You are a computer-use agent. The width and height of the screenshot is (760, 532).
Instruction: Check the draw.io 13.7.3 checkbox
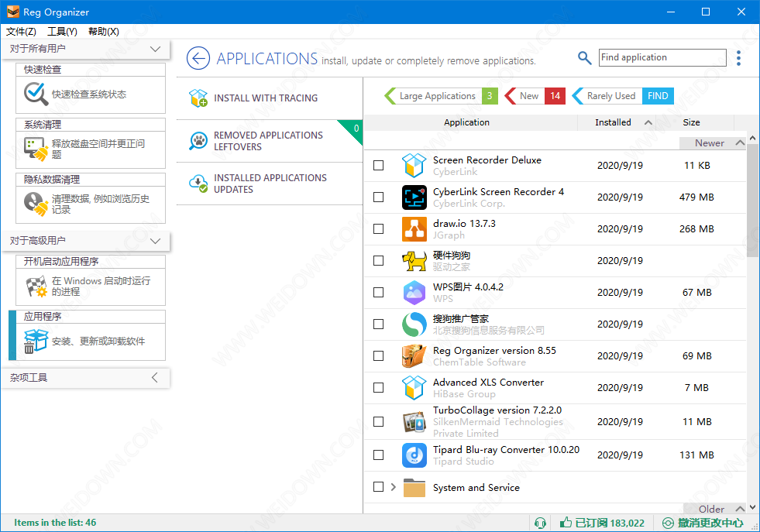pyautogui.click(x=379, y=229)
